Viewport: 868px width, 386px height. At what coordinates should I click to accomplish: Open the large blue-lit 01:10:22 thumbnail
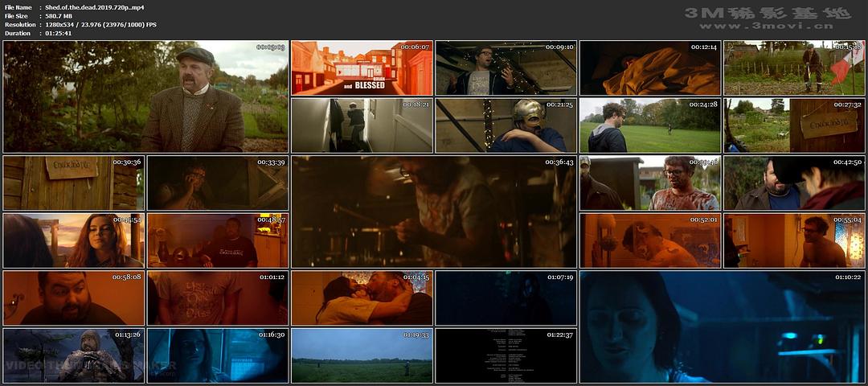722,326
